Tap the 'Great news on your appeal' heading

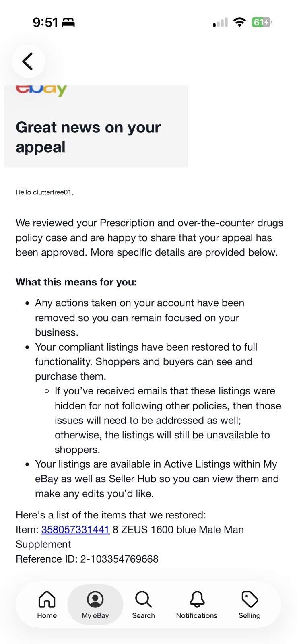click(88, 137)
